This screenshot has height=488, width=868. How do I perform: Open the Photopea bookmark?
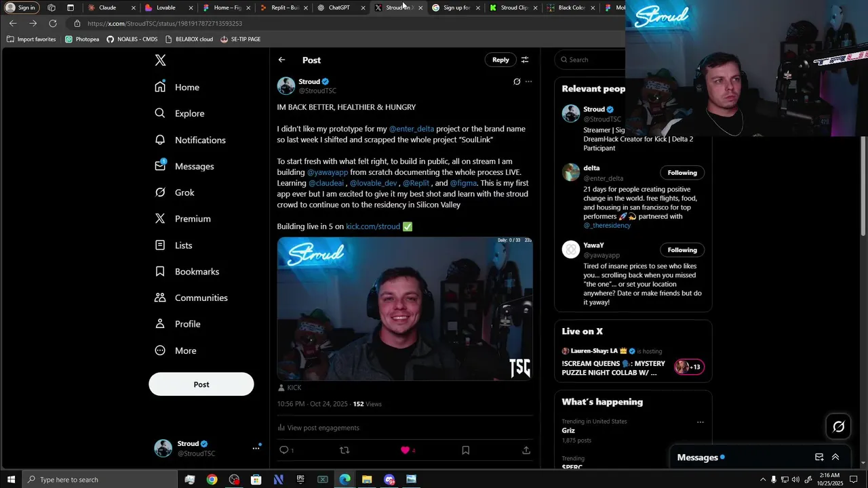82,39
